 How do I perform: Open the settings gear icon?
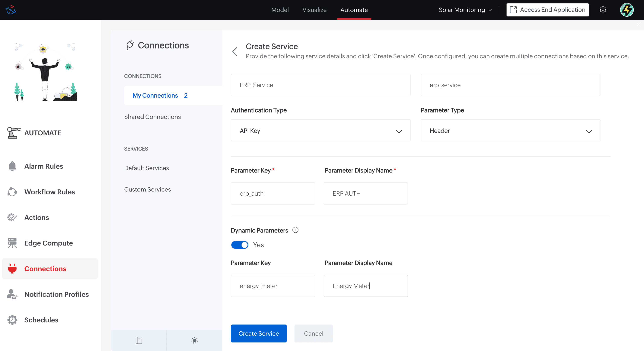[x=603, y=10]
